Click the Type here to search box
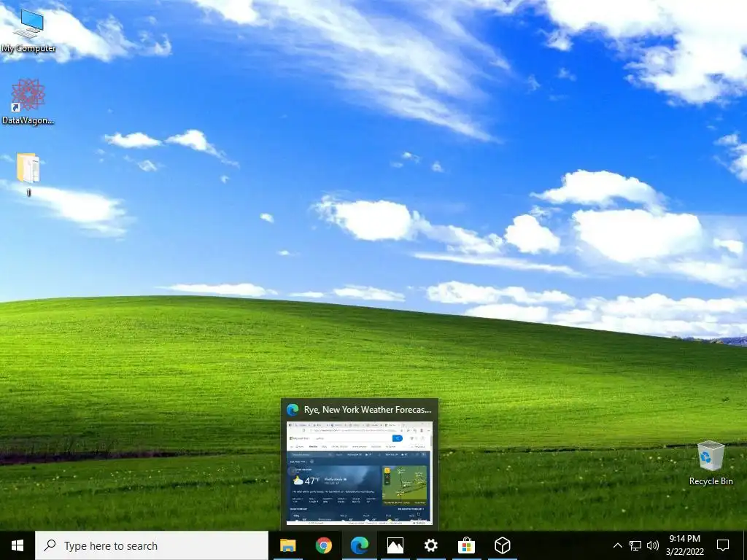 click(x=152, y=545)
